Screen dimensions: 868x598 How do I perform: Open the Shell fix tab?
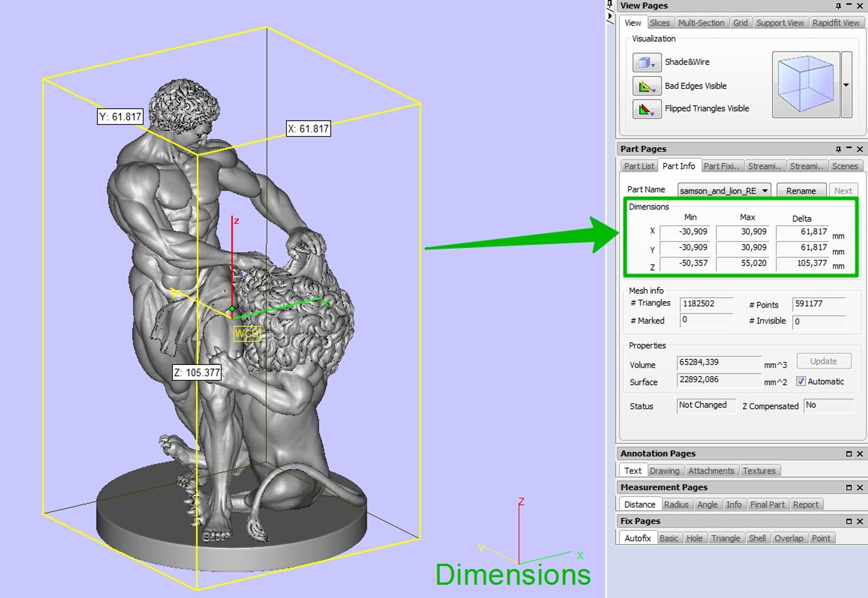tap(757, 538)
